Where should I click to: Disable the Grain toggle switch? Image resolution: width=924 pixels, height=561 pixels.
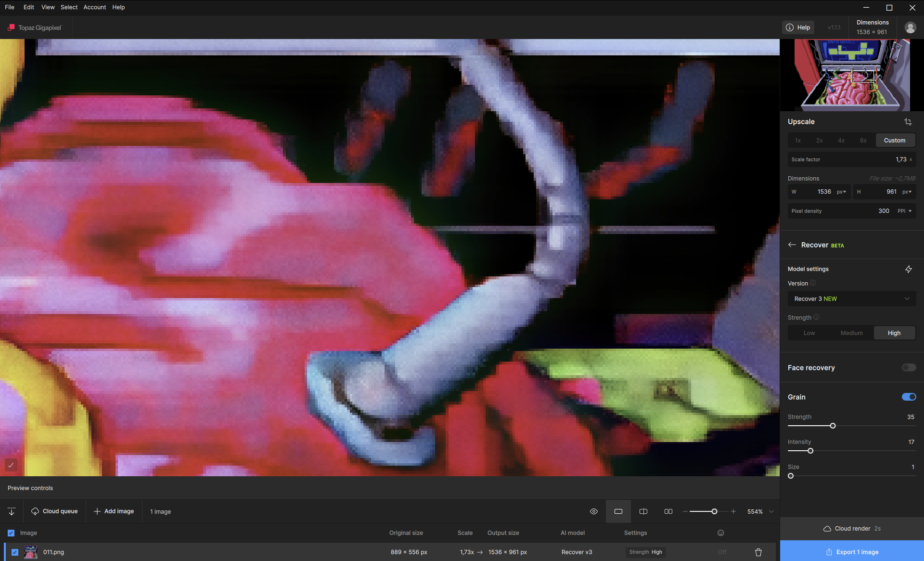(x=909, y=397)
